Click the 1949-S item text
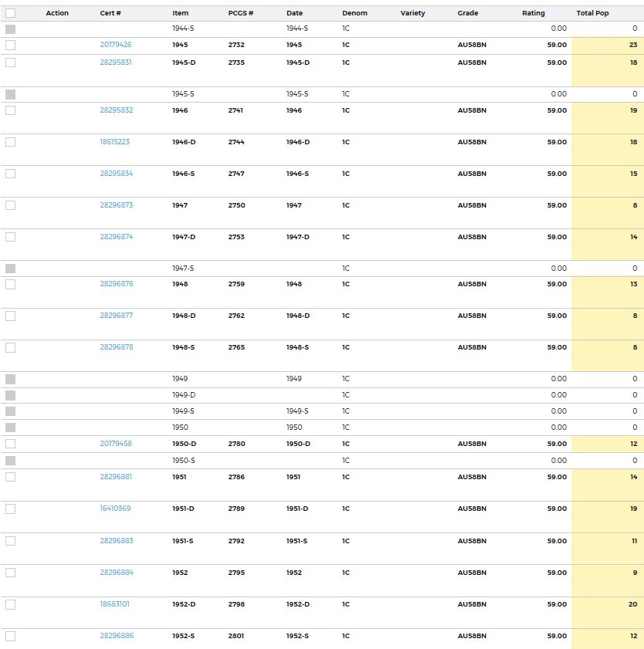Viewport: 644px width, 649px height. point(183,411)
